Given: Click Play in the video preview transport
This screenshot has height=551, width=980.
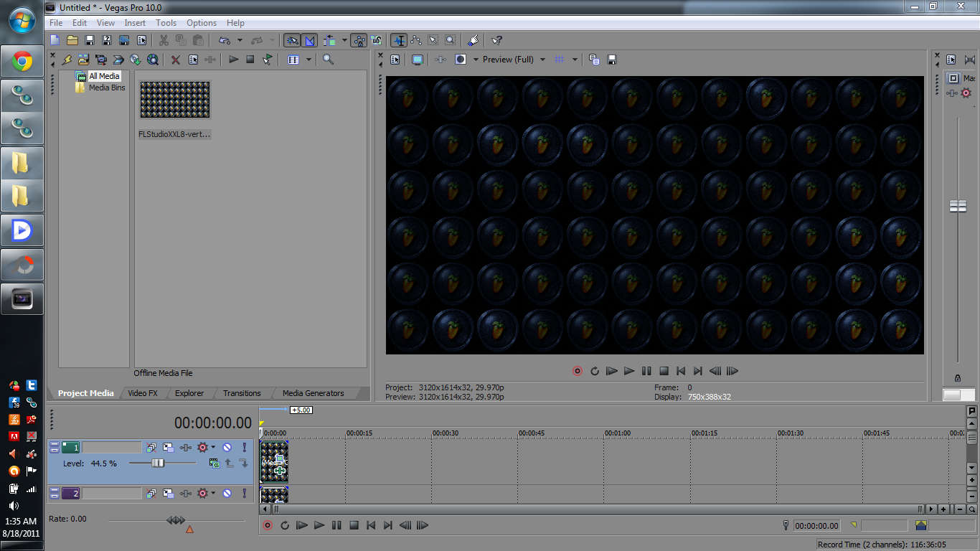Looking at the screenshot, I should [x=629, y=371].
